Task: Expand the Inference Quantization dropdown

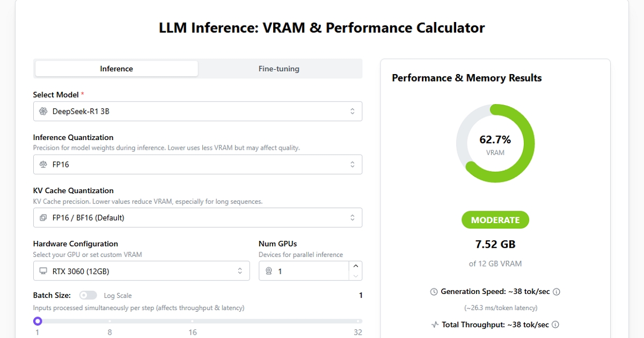Action: click(197, 164)
